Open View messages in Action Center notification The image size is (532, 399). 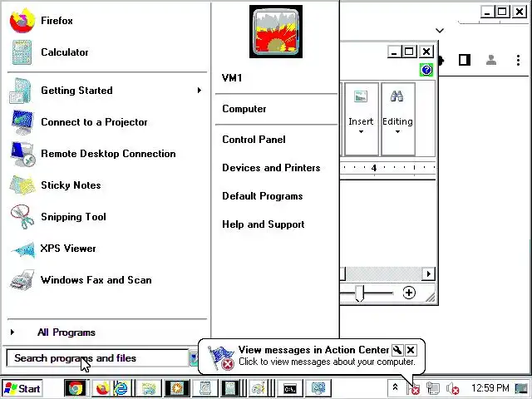click(x=313, y=350)
